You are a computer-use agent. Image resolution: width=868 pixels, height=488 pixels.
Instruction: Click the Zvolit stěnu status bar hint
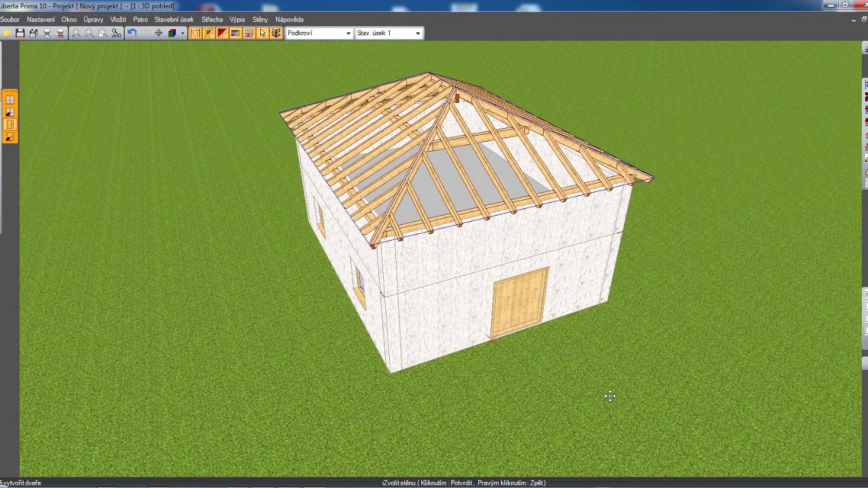click(464, 483)
